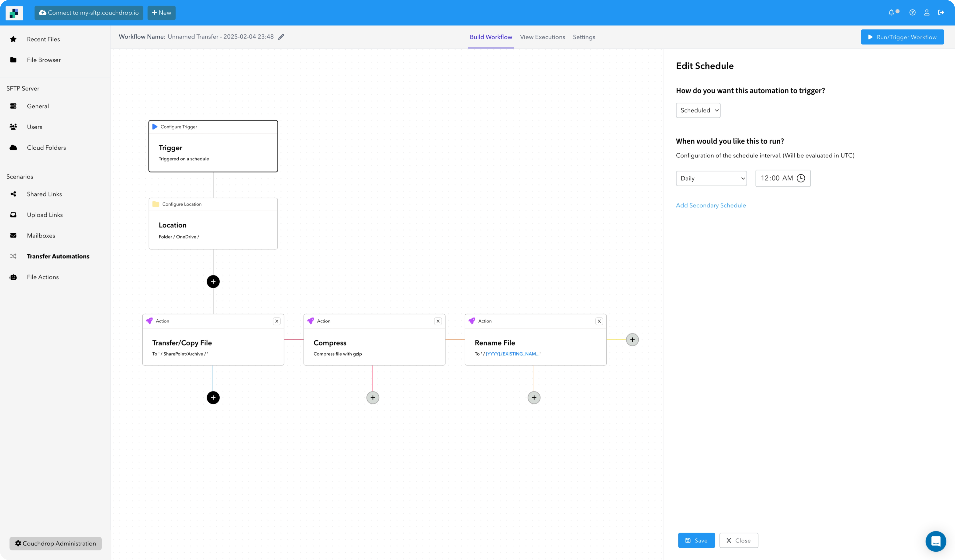Click the File Actions sidebar icon

(x=13, y=277)
